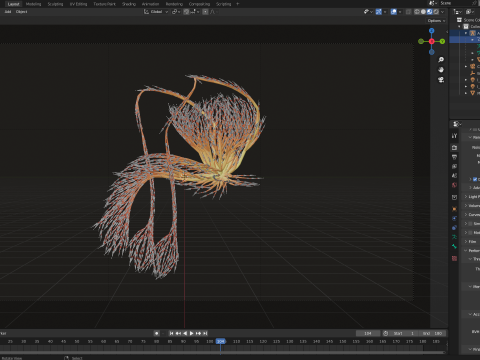This screenshot has width=480, height=360.
Task: Open the Outliner editor type dropdown
Action: click(x=458, y=12)
